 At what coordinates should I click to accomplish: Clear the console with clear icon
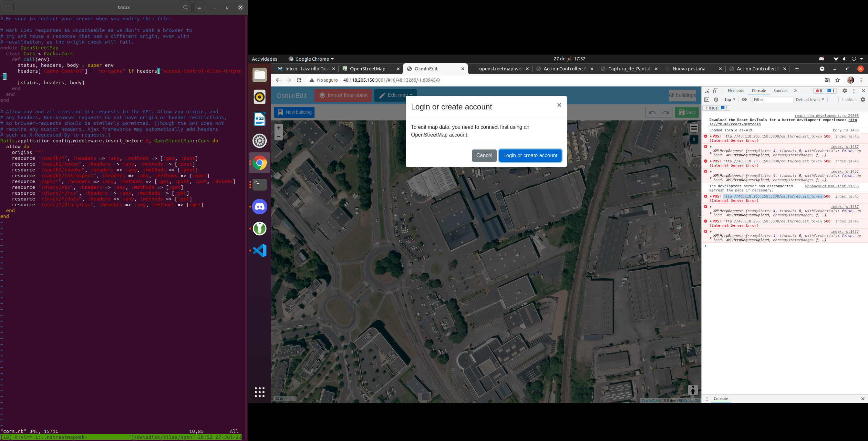pos(716,99)
